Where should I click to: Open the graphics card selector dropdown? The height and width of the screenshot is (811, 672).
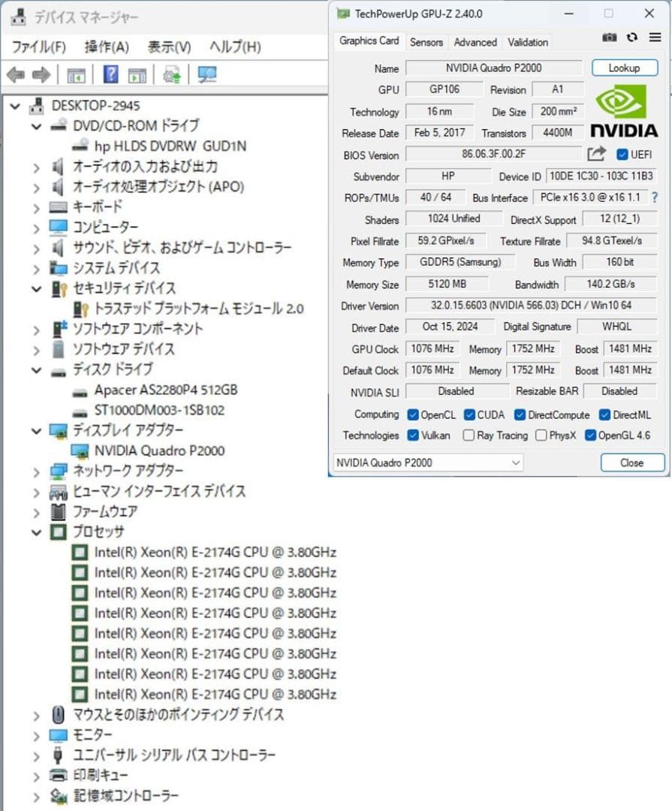tap(516, 463)
